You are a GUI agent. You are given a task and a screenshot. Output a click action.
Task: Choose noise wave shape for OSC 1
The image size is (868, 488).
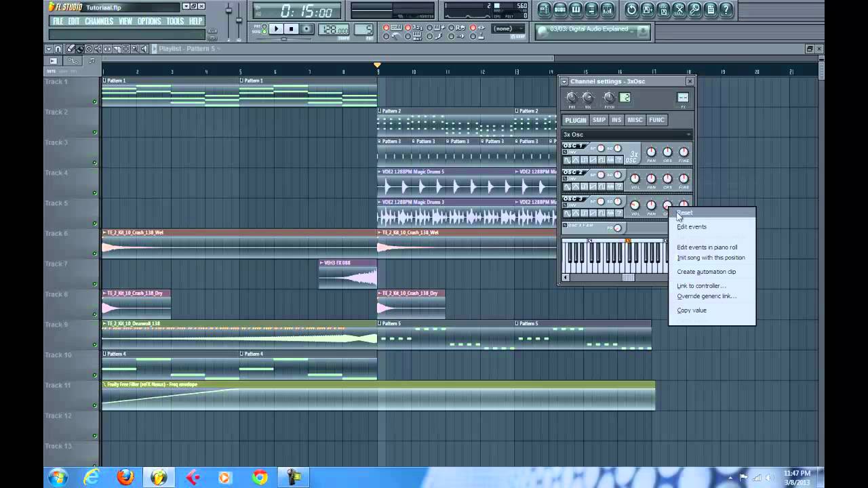(610, 160)
